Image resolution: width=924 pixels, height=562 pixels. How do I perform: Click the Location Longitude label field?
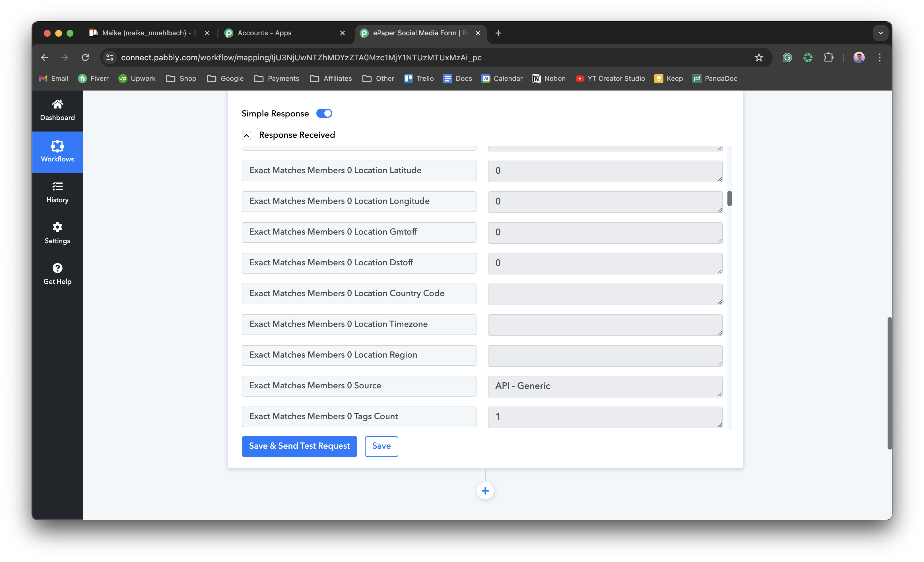point(359,202)
